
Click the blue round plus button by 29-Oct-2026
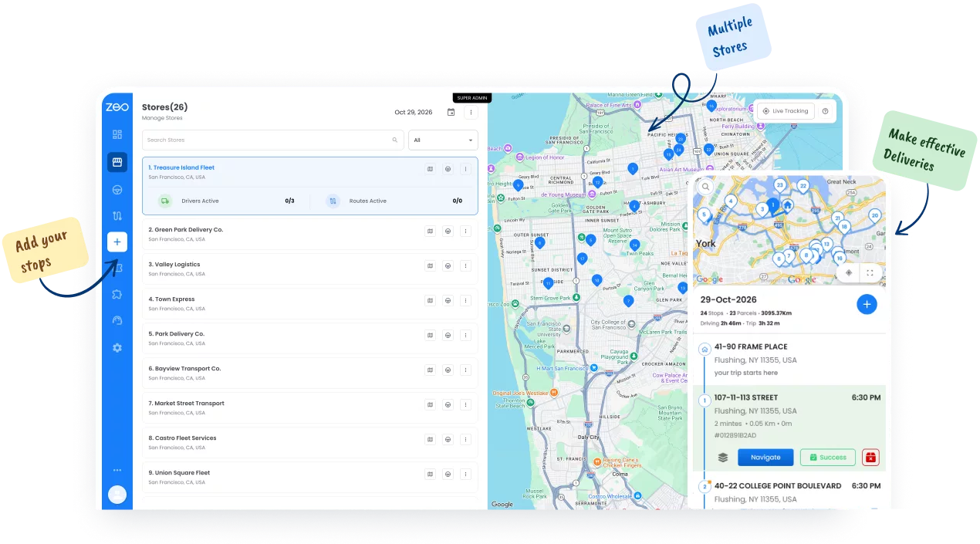pyautogui.click(x=867, y=304)
